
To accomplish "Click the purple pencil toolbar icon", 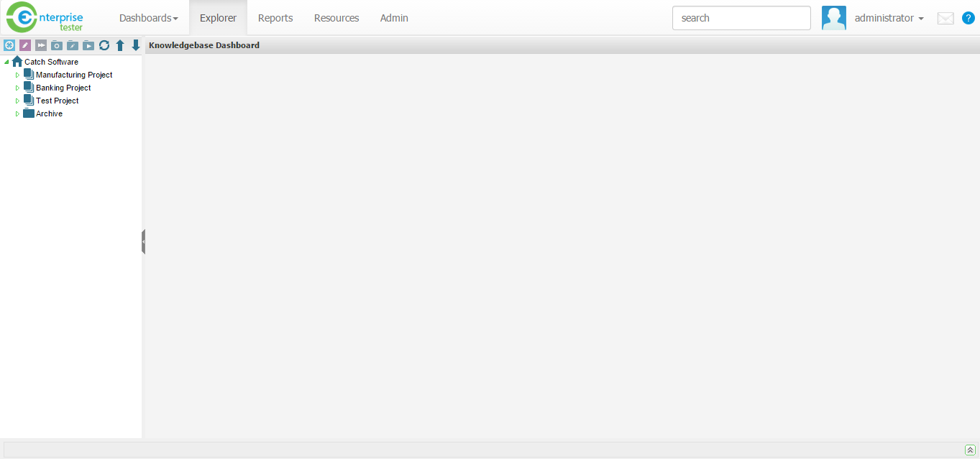I will [25, 45].
